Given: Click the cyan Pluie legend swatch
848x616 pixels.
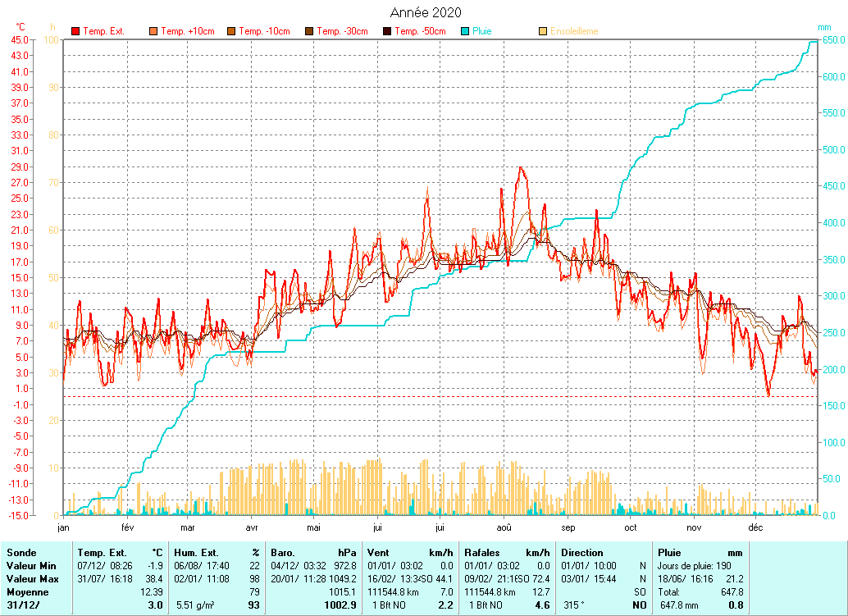Looking at the screenshot, I should [465, 31].
